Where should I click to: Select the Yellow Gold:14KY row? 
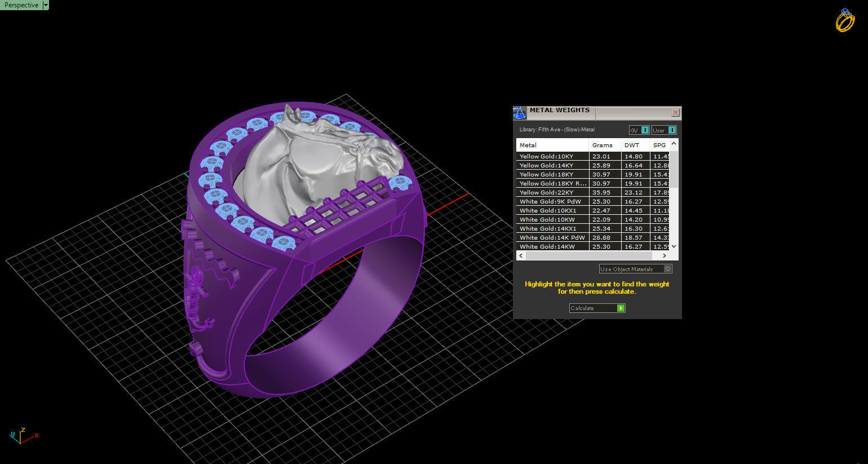point(593,165)
